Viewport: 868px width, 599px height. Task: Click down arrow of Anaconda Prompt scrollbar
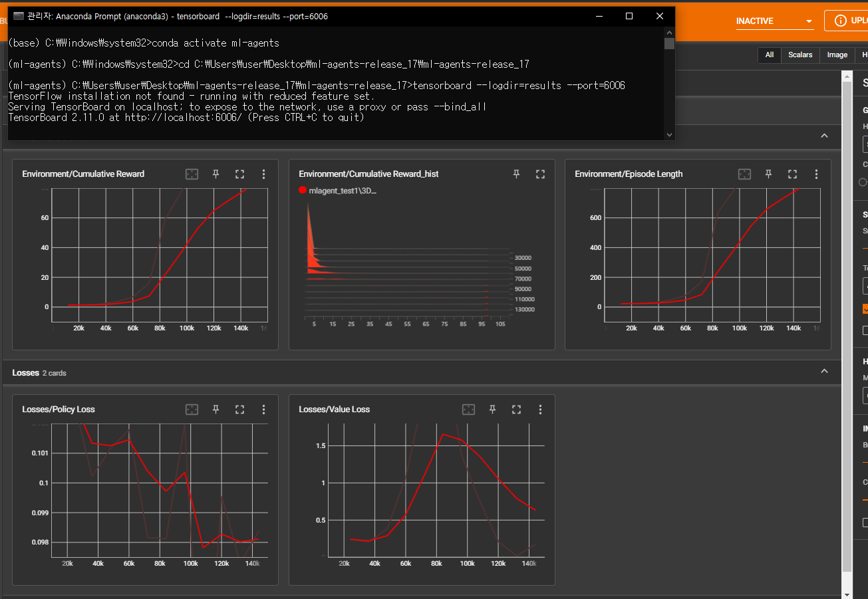(x=669, y=135)
